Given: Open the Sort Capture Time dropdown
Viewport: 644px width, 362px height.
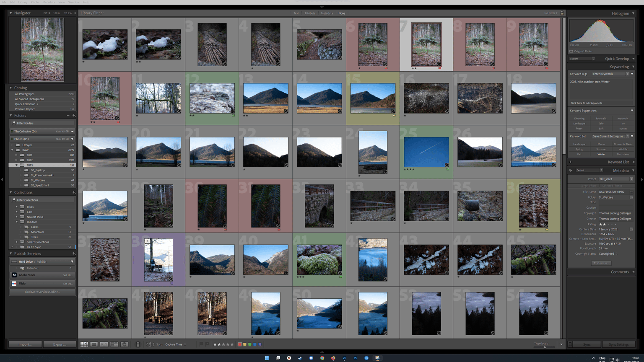Looking at the screenshot, I should (x=176, y=344).
